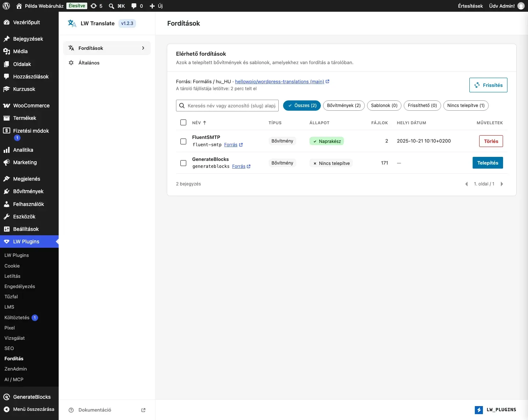528x420 pixels.
Task: Click the Frissítés button
Action: [488, 85]
